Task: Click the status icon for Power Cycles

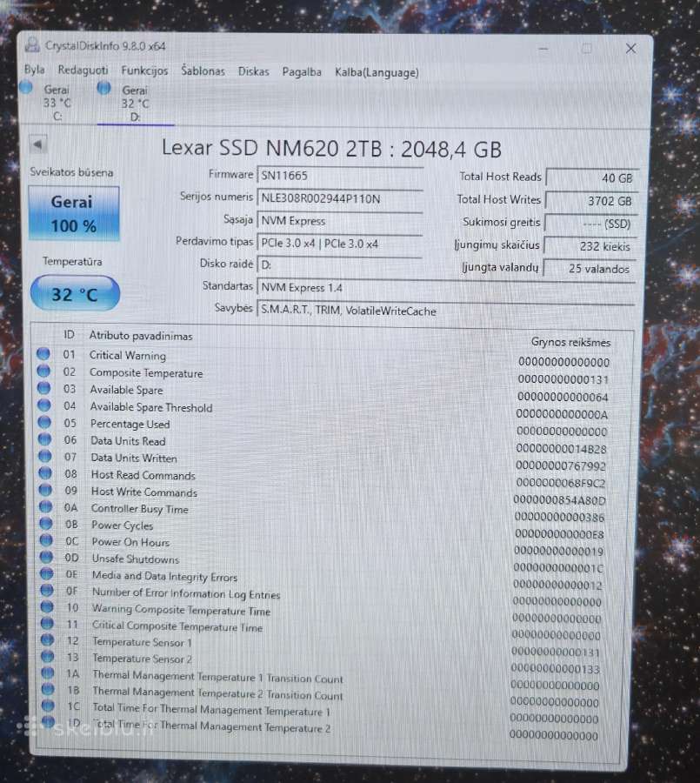Action: 46,524
